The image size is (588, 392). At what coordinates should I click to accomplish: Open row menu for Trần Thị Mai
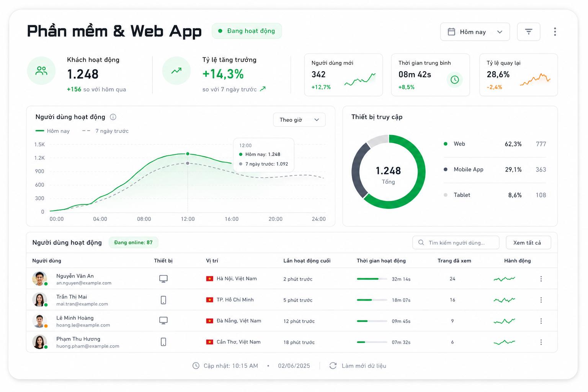coord(541,300)
